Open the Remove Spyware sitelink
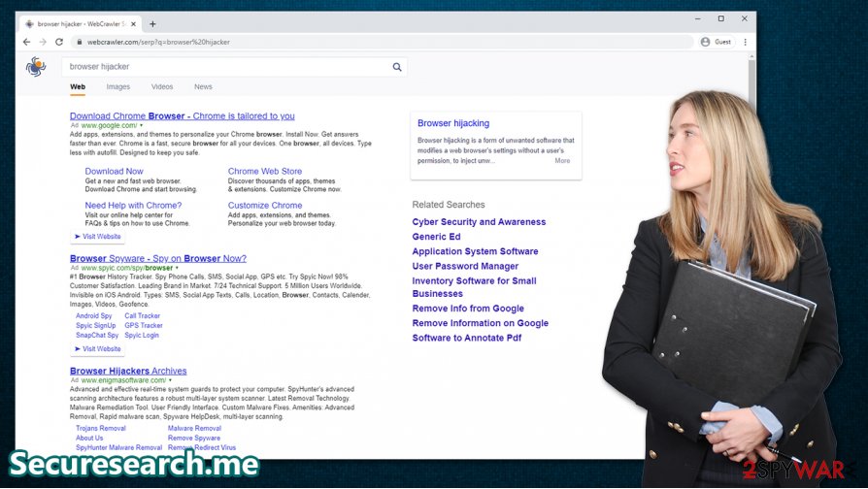 click(194, 439)
